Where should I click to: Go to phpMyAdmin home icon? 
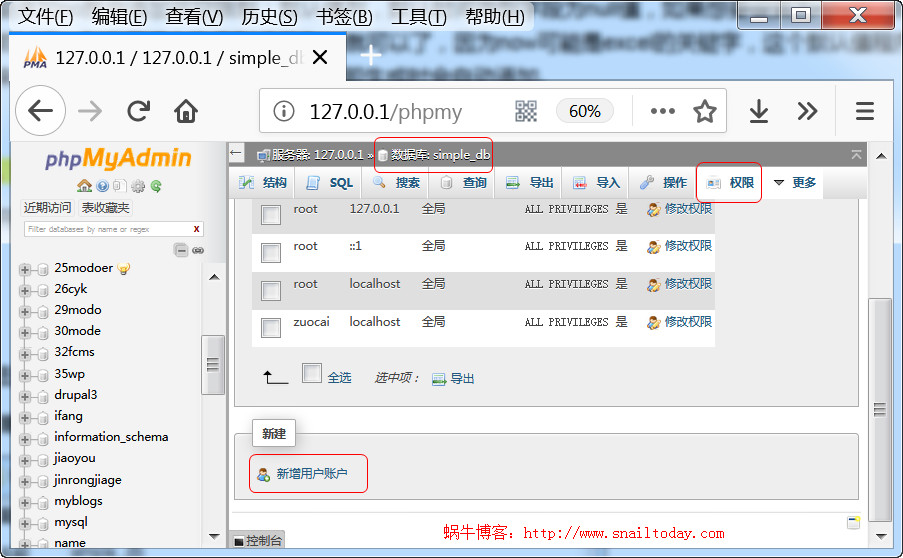85,185
